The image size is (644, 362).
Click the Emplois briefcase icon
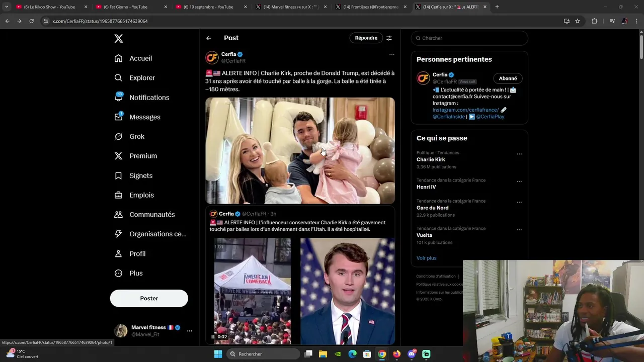coord(118,195)
